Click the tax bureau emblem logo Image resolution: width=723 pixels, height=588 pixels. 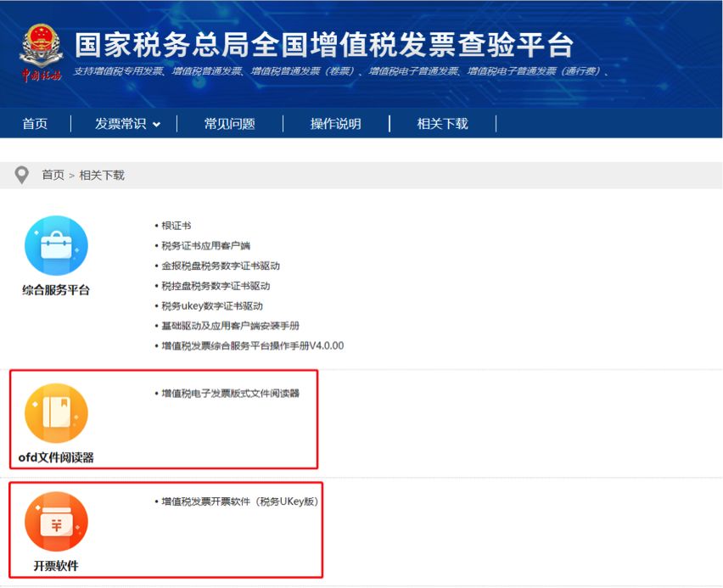pos(41,53)
